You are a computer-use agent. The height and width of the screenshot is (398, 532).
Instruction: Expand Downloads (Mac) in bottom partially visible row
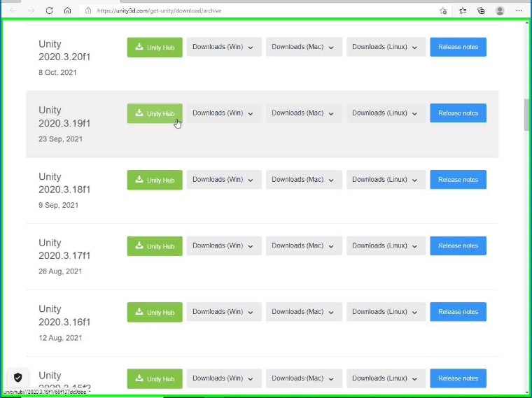304,378
